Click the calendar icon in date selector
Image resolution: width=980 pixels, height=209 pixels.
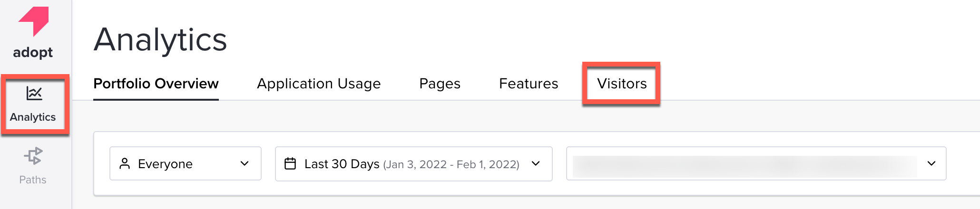(290, 163)
